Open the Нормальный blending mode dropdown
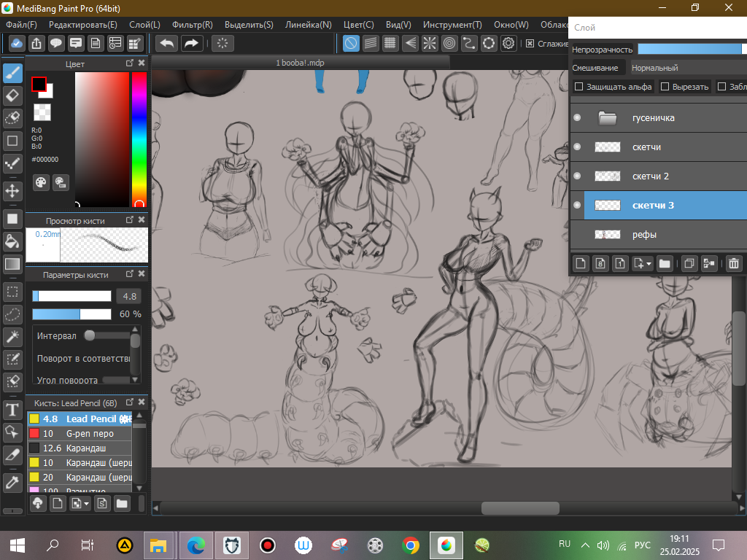 click(686, 68)
